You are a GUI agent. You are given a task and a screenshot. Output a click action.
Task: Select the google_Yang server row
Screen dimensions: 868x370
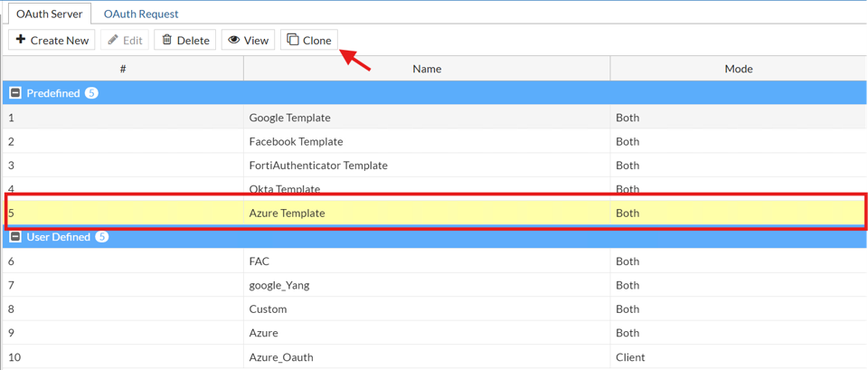[x=279, y=285]
